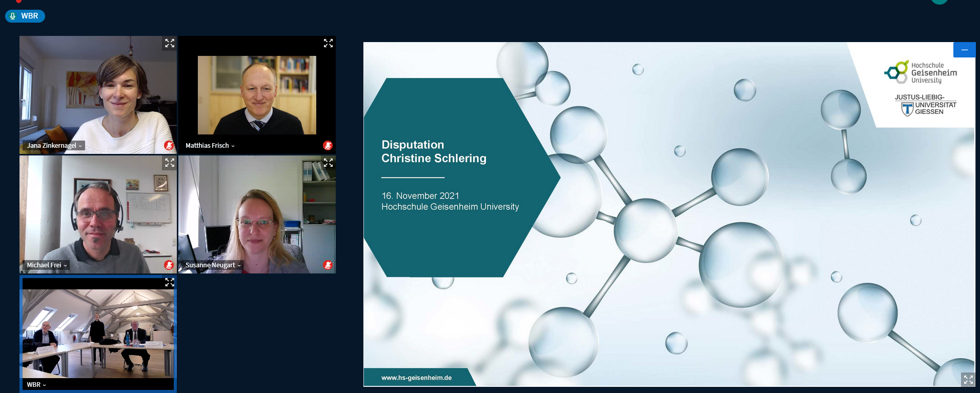The image size is (980, 393).
Task: Click the WBR talking indicator pill
Action: [25, 16]
